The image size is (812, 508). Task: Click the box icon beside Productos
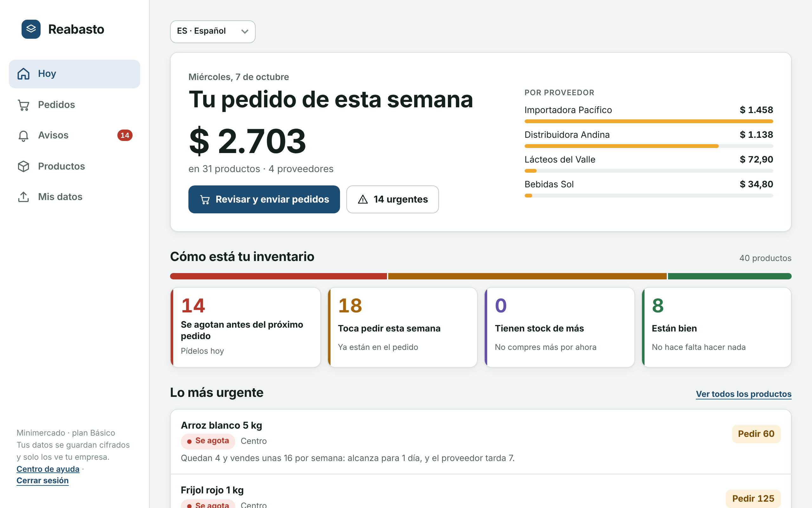[x=23, y=166]
